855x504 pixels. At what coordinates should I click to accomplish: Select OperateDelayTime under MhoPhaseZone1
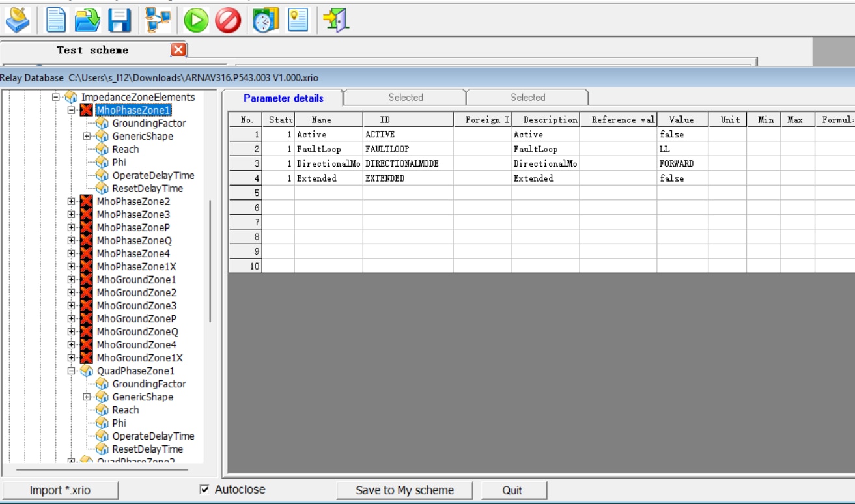pos(153,175)
